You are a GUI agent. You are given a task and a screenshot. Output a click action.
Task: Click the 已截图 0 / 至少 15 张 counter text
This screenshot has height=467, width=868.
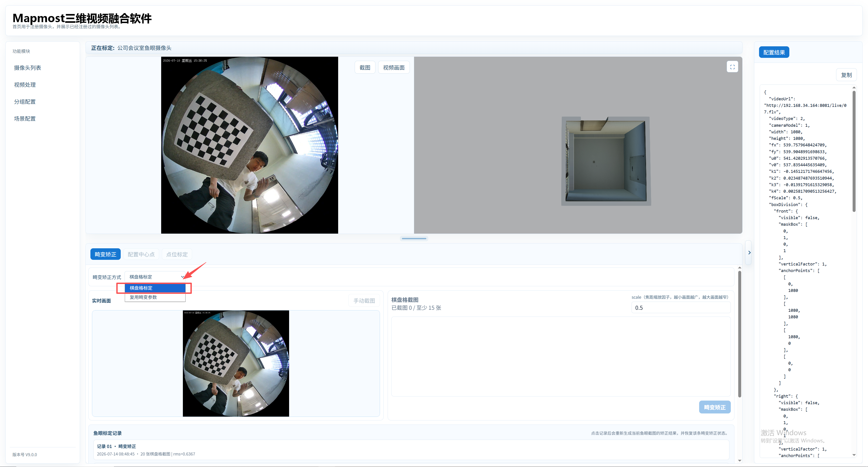click(x=416, y=308)
